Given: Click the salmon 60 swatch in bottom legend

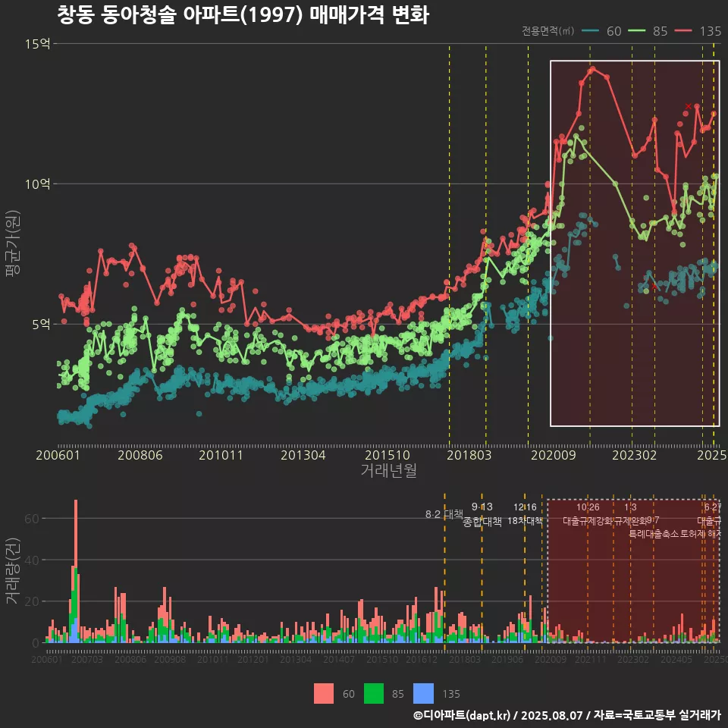Looking at the screenshot, I should click(x=324, y=694).
